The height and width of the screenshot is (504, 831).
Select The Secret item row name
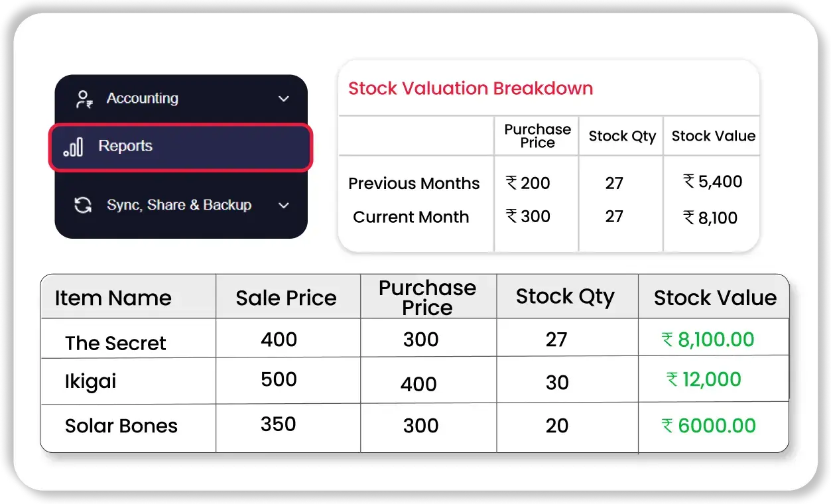(x=115, y=343)
